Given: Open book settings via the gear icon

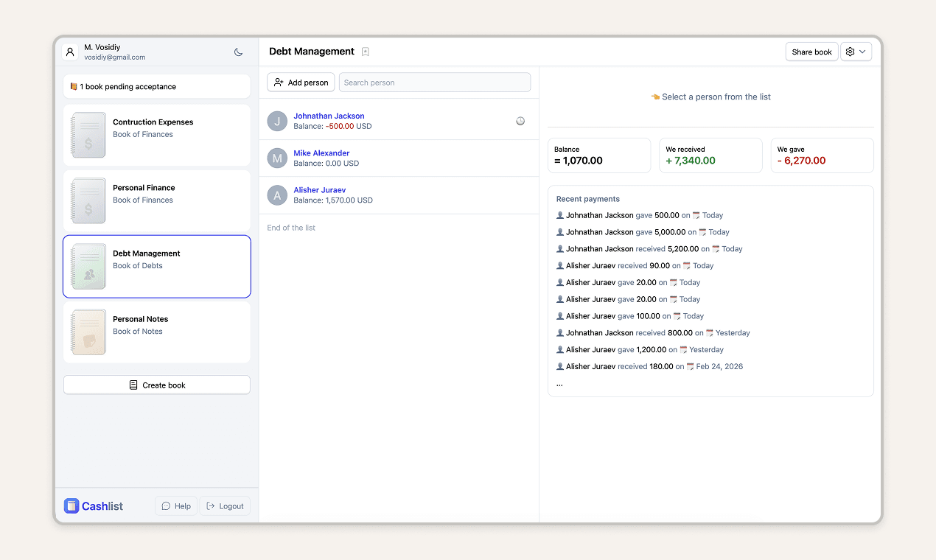Looking at the screenshot, I should tap(850, 52).
